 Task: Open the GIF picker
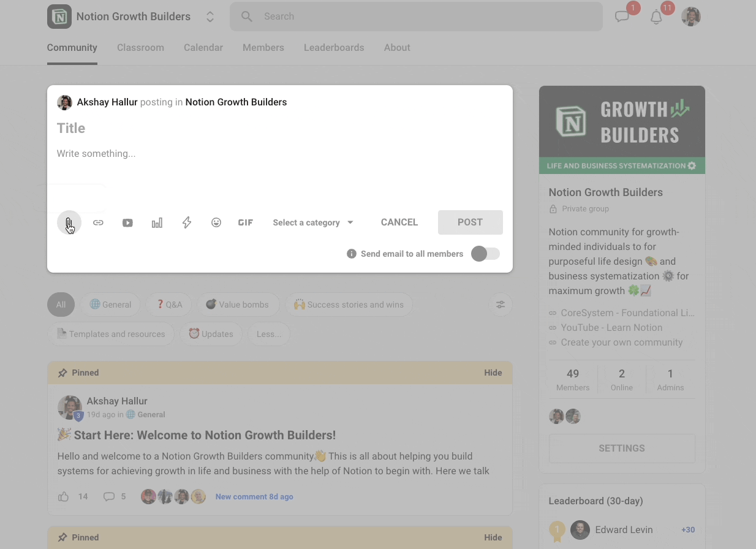click(246, 222)
